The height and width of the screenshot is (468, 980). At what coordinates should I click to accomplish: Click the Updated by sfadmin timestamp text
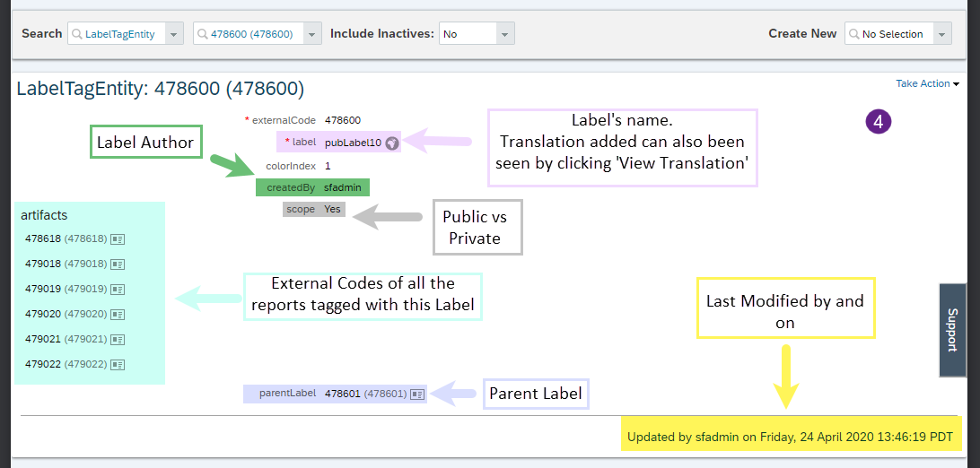tap(790, 437)
